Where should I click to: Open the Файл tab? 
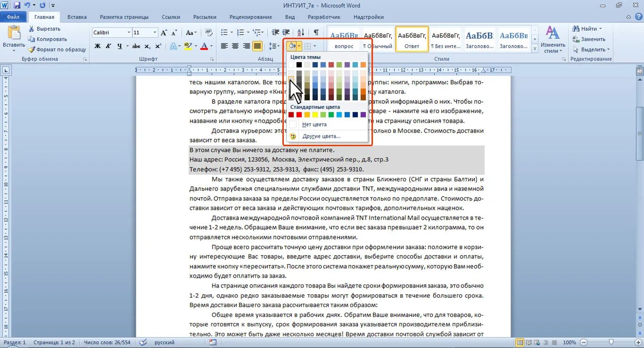tap(13, 17)
